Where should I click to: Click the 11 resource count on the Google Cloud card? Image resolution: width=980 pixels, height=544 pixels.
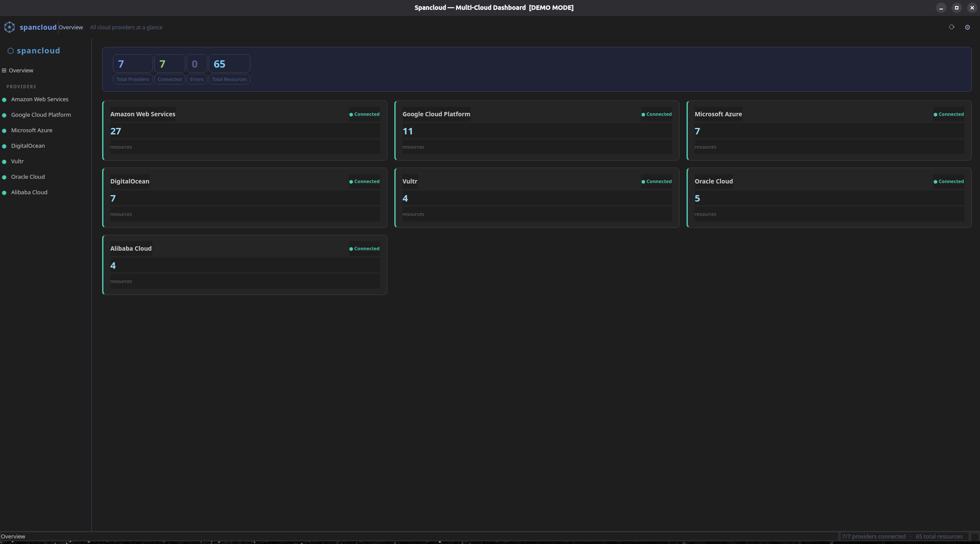click(x=408, y=131)
